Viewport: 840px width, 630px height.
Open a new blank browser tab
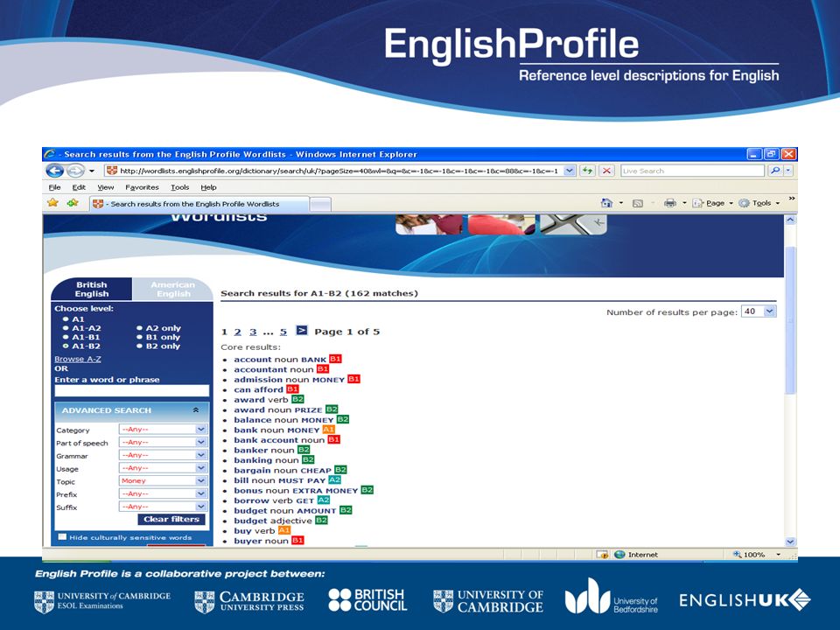click(x=320, y=204)
